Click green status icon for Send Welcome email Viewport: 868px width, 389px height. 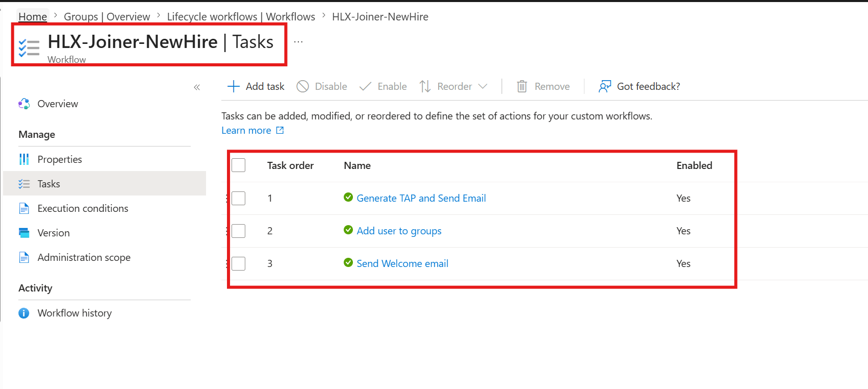pyautogui.click(x=348, y=262)
